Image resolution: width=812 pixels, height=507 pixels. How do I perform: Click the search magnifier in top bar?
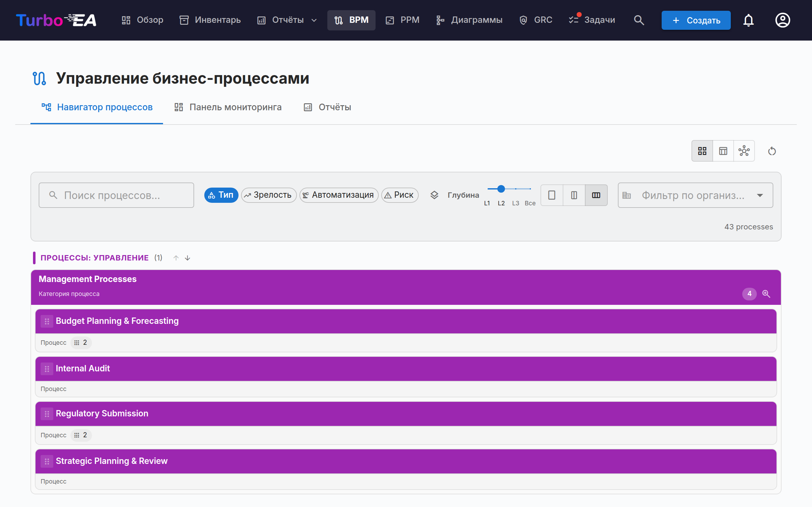pyautogui.click(x=639, y=20)
